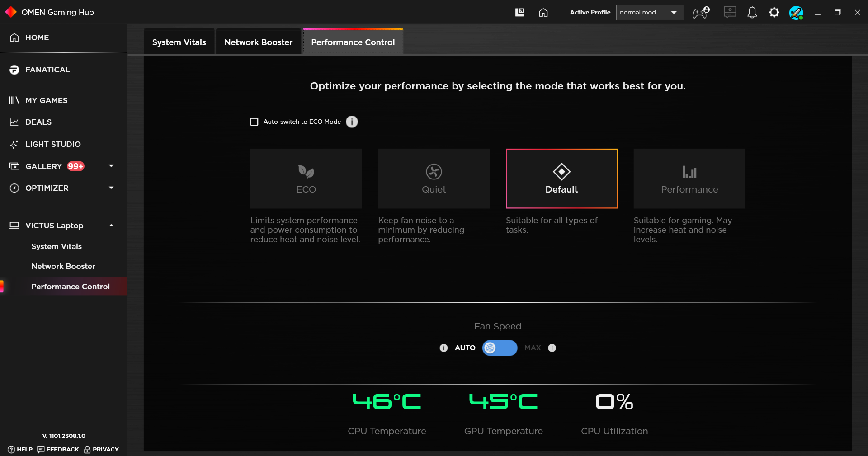Click info icon beside AUTO fan label
This screenshot has width=868, height=456.
tap(443, 348)
